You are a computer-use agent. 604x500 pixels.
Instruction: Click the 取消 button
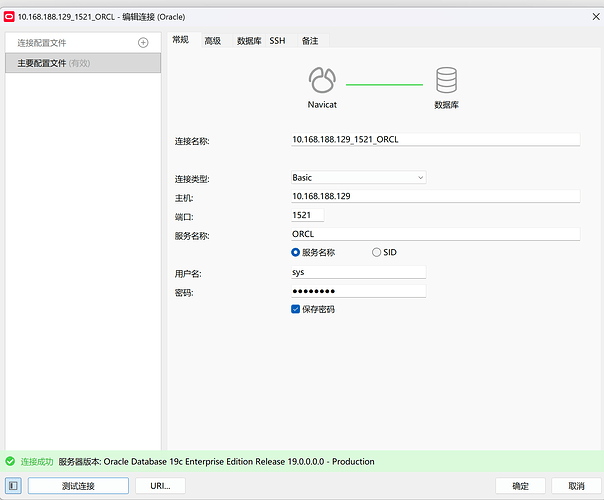[576, 486]
